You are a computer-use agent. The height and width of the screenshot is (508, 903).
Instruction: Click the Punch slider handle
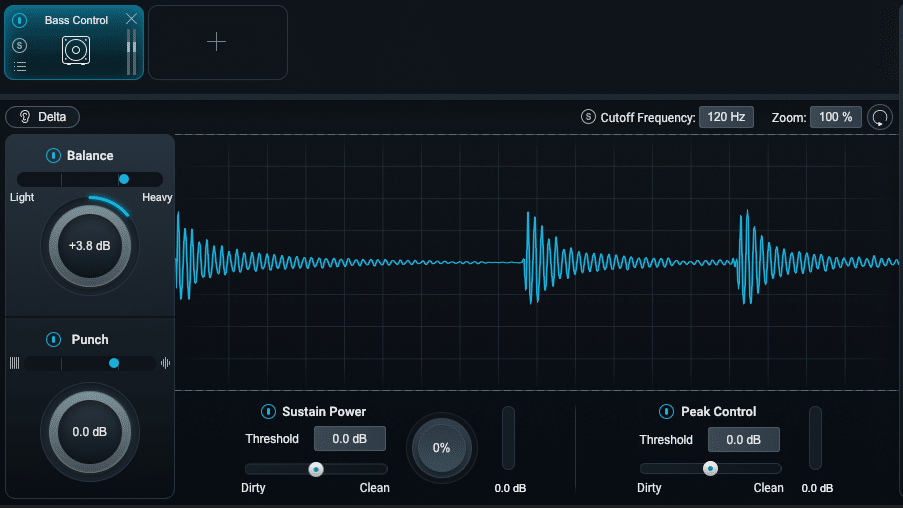(114, 363)
